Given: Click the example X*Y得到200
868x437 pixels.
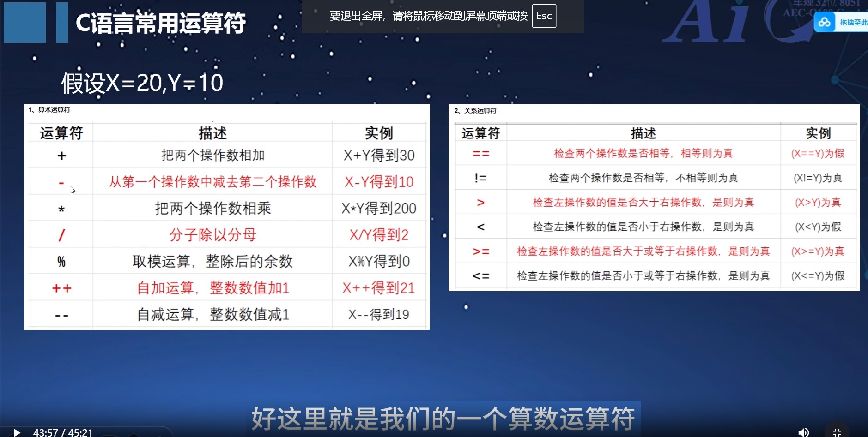Looking at the screenshot, I should click(x=379, y=208).
